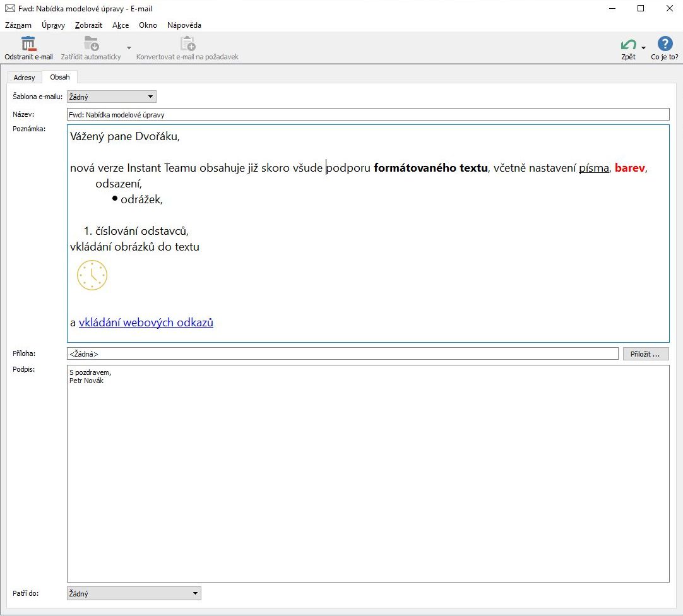Open the Záznam menu
This screenshot has width=683, height=616.
[x=18, y=25]
